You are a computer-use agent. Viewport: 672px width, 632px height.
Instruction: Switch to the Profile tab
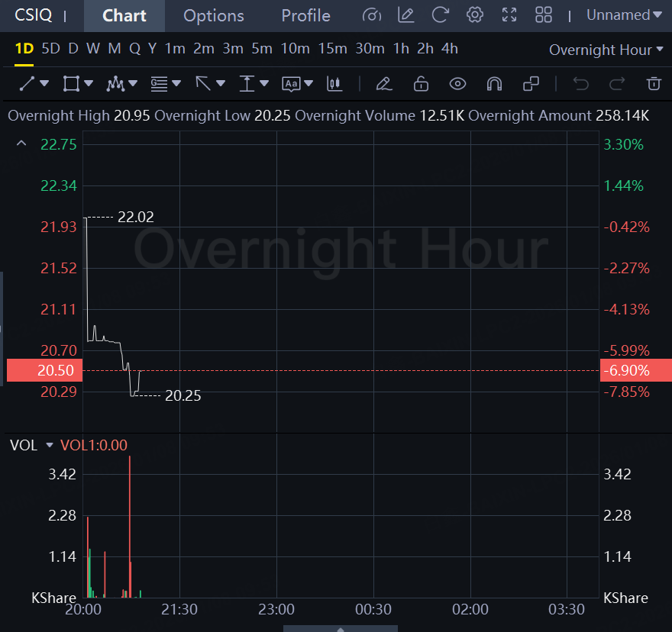pos(305,16)
